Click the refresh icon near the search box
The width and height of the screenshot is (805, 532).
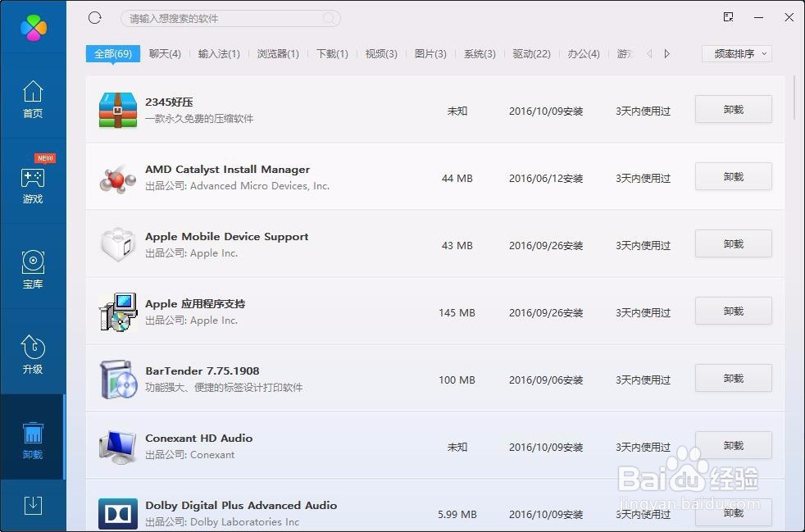click(94, 17)
